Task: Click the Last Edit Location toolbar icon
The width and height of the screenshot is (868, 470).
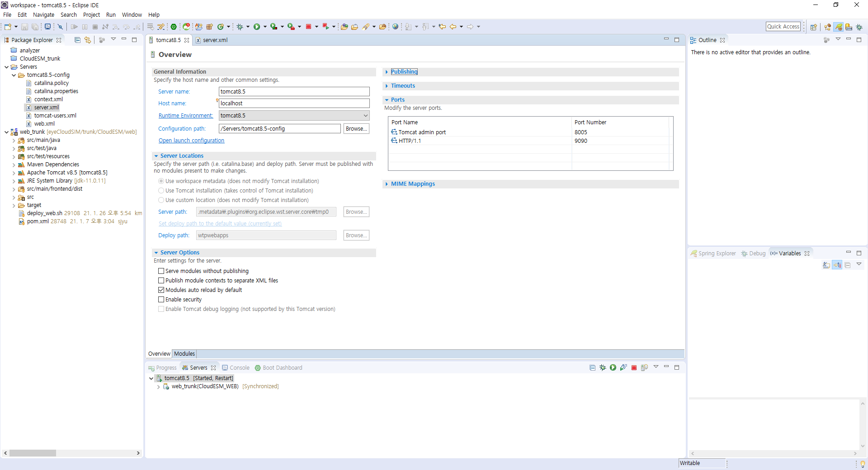Action: [x=442, y=27]
